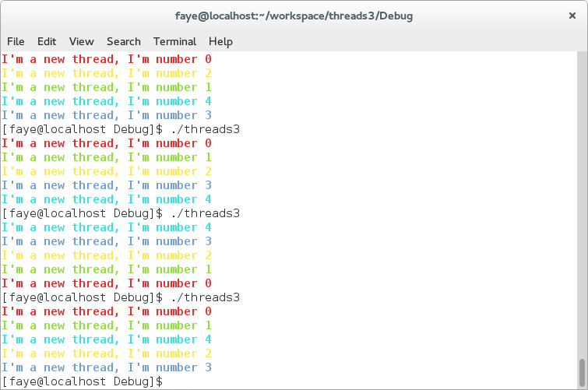
Task: Open the Help menu
Action: pyautogui.click(x=220, y=41)
